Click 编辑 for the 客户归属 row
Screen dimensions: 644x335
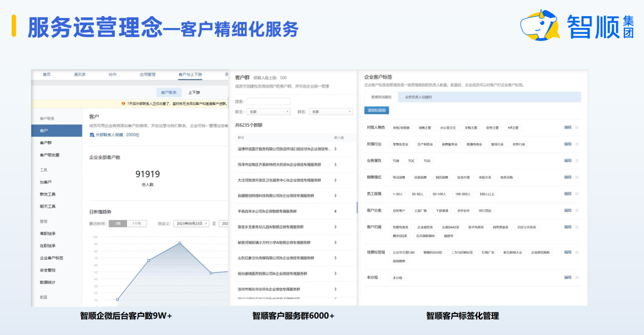(568, 227)
